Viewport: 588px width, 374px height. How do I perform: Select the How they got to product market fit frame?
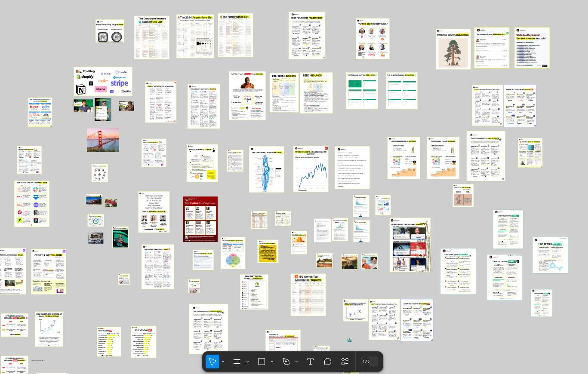(x=254, y=291)
